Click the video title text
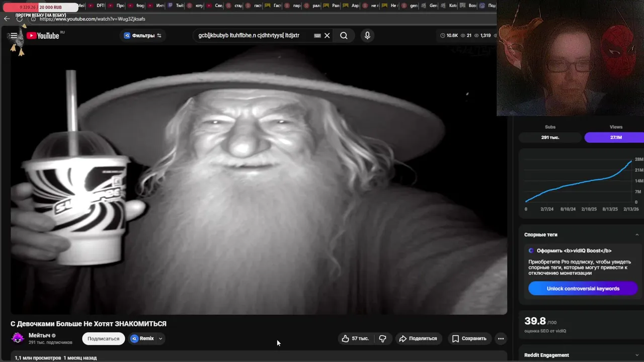The height and width of the screenshot is (362, 644). [x=89, y=324]
